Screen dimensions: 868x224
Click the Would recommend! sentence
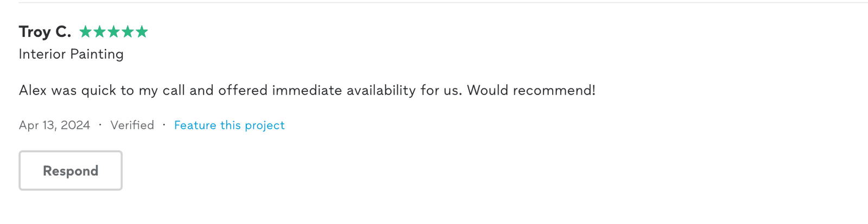point(531,90)
